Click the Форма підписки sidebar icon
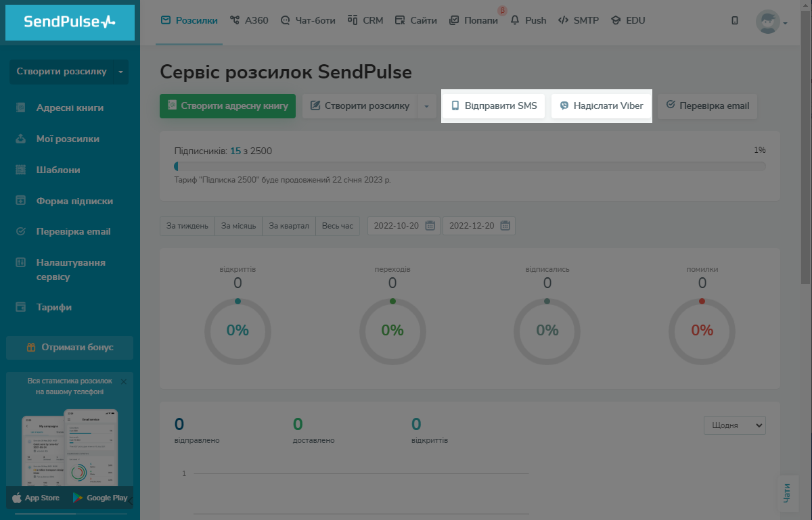The height and width of the screenshot is (520, 812). point(21,201)
